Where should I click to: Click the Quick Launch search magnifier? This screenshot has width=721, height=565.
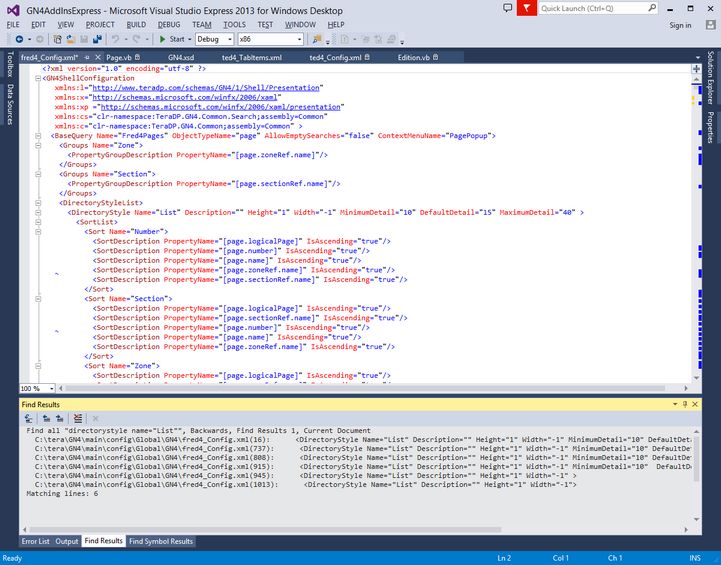point(652,8)
